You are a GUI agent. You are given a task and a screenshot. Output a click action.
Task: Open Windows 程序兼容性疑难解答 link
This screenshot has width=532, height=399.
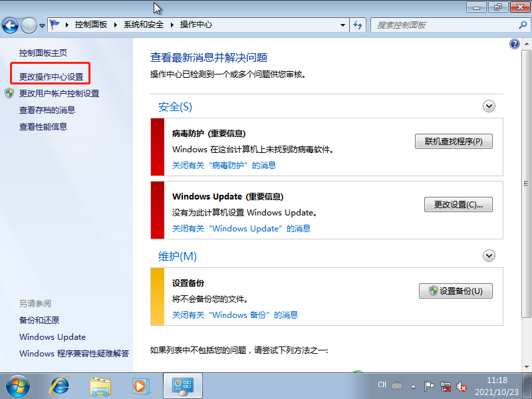point(74,354)
